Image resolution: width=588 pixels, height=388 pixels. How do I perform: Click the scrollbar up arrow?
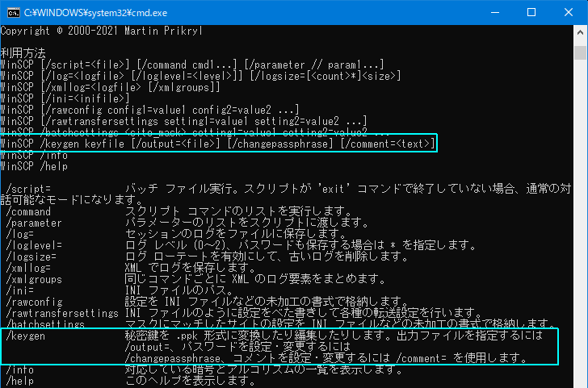580,32
